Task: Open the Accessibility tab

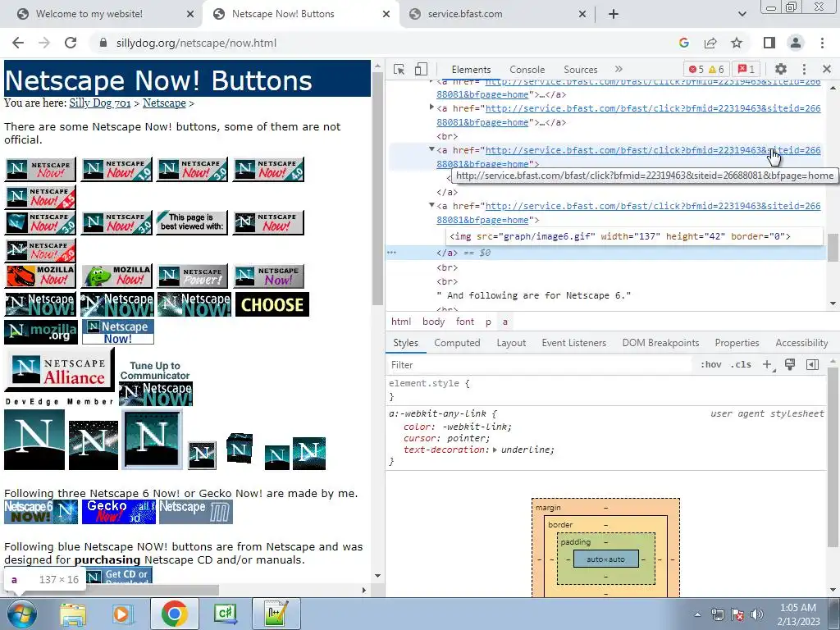Action: coord(801,343)
